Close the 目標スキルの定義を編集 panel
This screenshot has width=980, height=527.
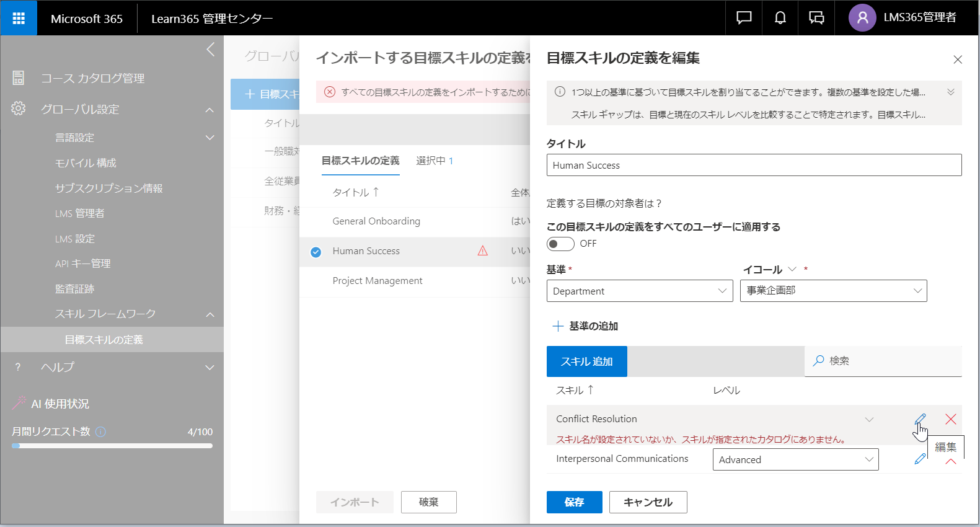click(x=958, y=60)
